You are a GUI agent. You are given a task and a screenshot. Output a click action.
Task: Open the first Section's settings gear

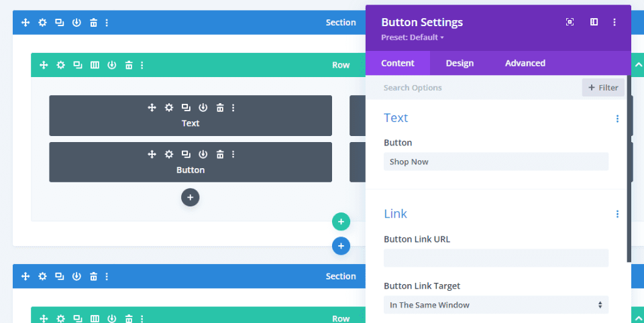click(x=43, y=23)
